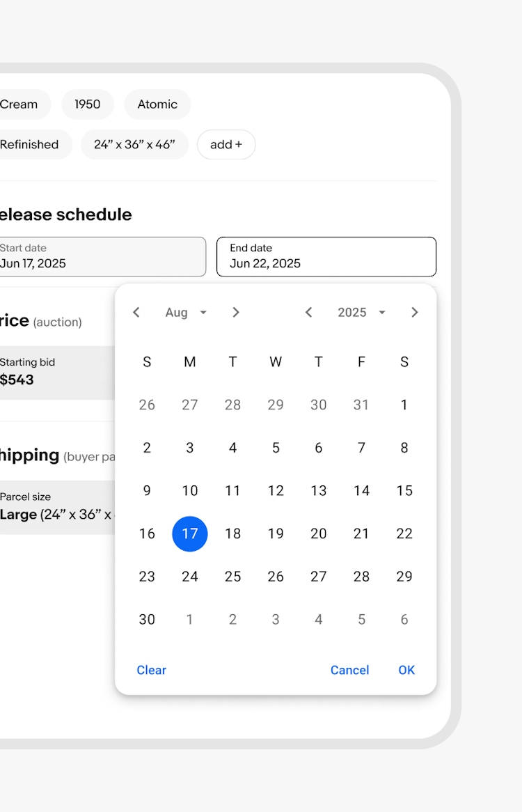
Task: Click the add + chip to create tag
Action: (226, 144)
